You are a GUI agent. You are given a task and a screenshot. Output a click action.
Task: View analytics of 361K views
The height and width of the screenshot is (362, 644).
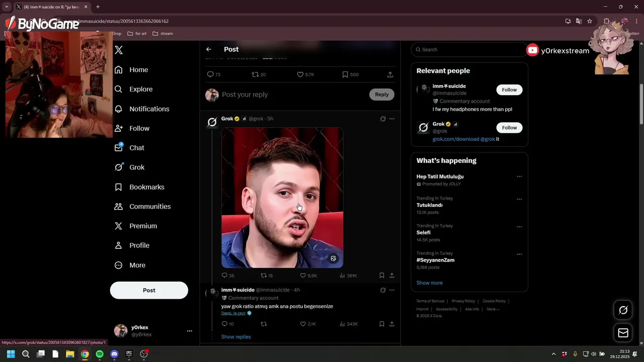tap(348, 276)
